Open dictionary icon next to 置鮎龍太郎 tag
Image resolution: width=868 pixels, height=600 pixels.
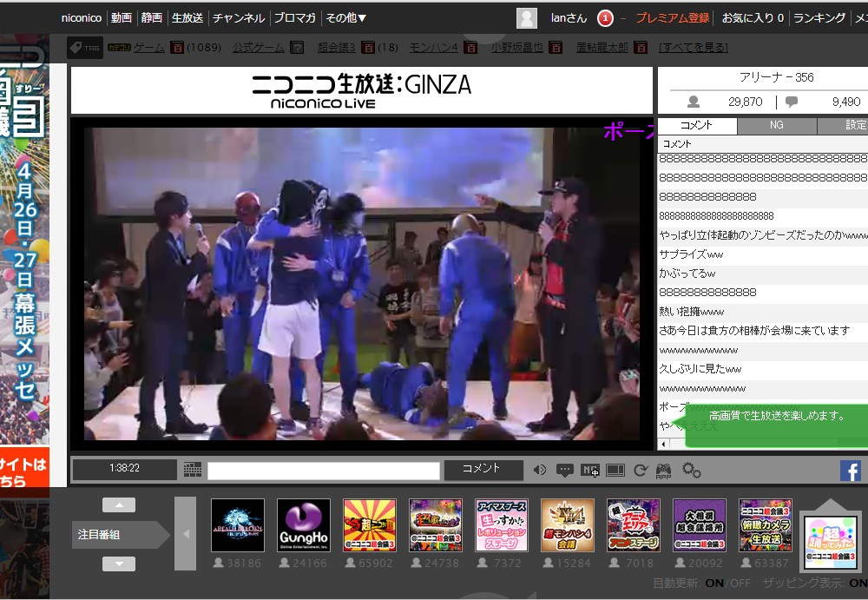(x=641, y=48)
